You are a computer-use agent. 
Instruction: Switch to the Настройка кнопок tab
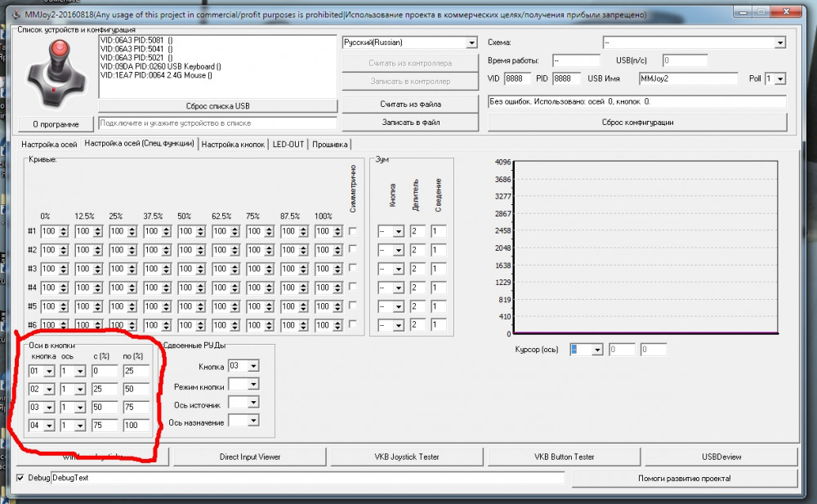234,145
